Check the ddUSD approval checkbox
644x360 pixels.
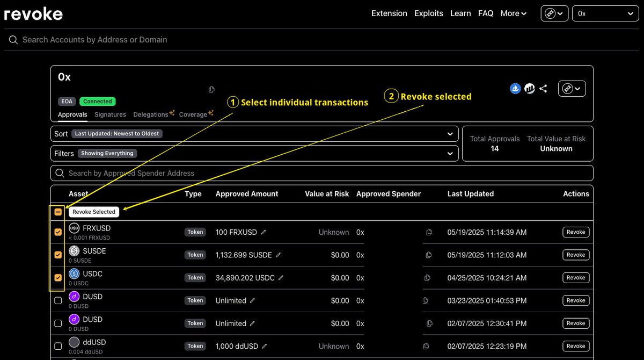tap(58, 346)
